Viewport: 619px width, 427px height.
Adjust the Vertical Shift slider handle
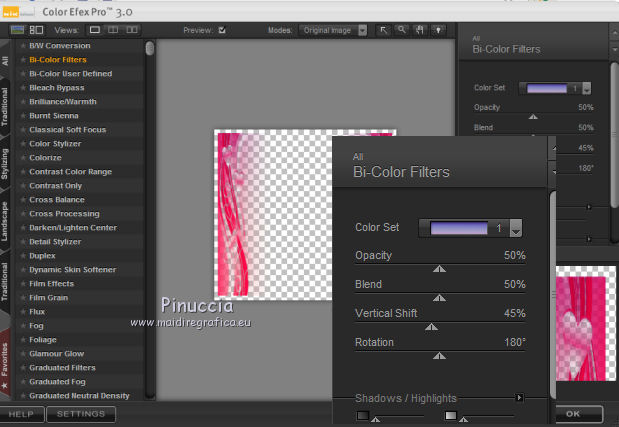click(431, 327)
